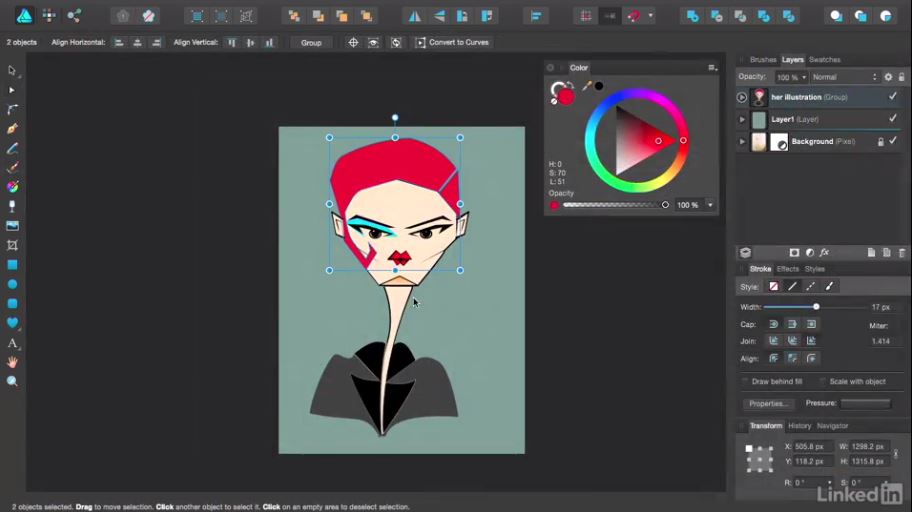Enable Scale with object checkbox

(x=822, y=382)
